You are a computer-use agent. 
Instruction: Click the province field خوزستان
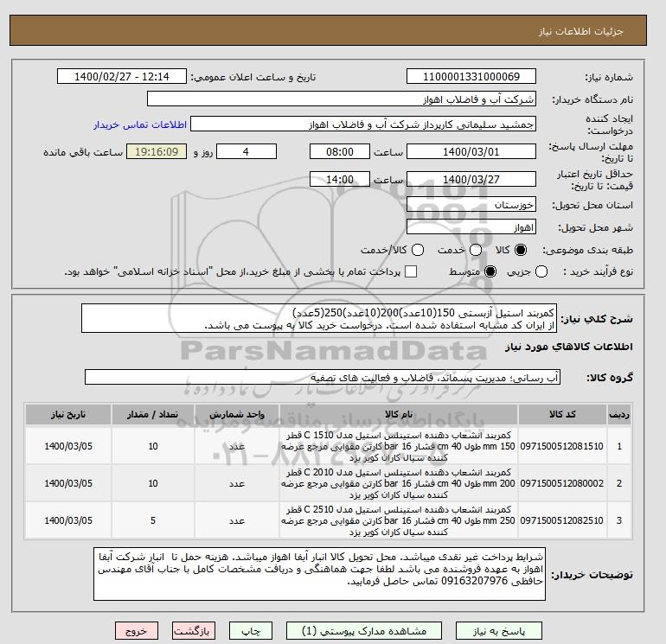click(x=471, y=205)
